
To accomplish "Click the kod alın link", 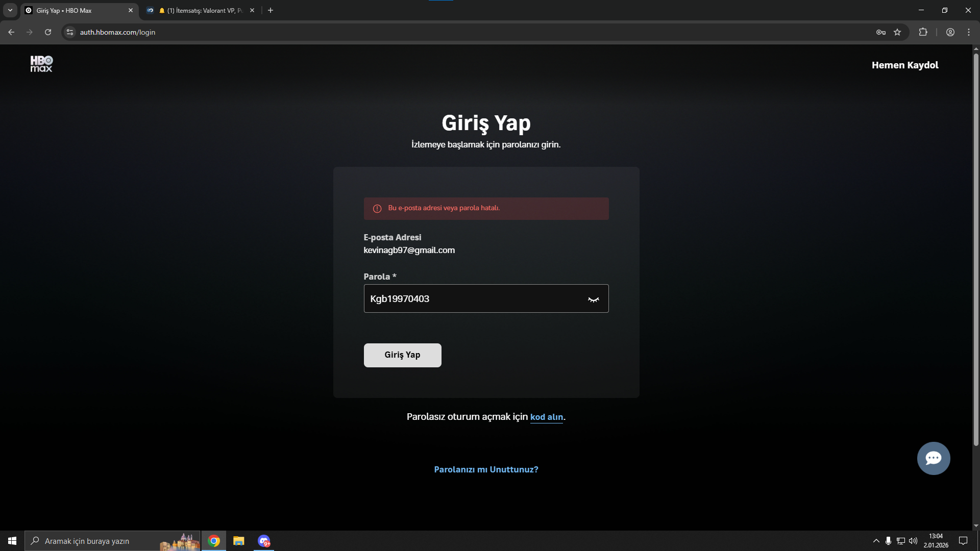I will click(x=547, y=417).
